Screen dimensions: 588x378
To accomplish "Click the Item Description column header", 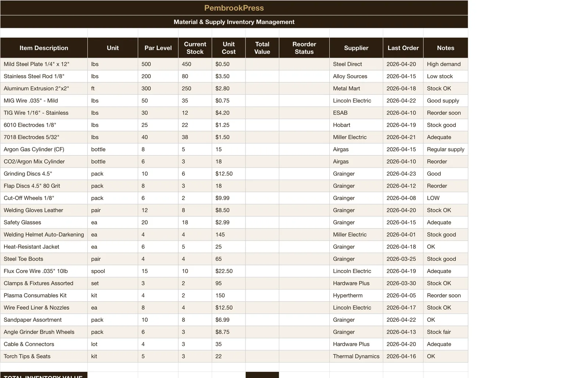I will pos(44,48).
